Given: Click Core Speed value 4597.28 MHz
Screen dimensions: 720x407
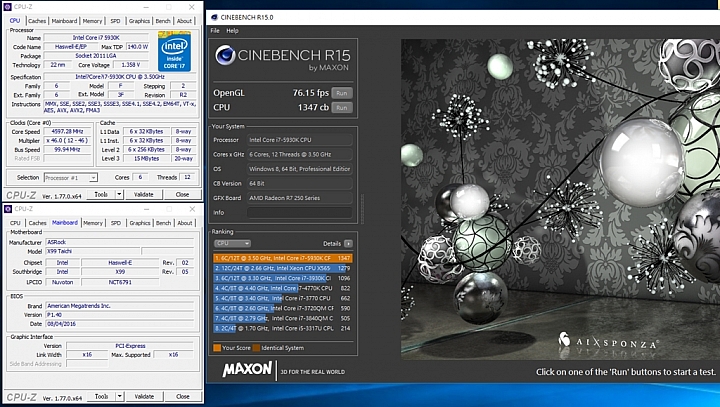Looking at the screenshot, I should tap(67, 131).
